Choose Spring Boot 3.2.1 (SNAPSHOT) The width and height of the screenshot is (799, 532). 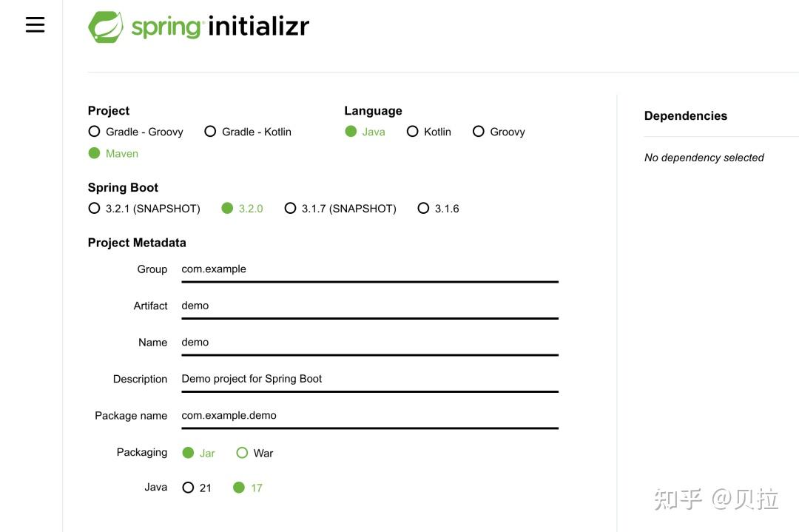pos(144,209)
